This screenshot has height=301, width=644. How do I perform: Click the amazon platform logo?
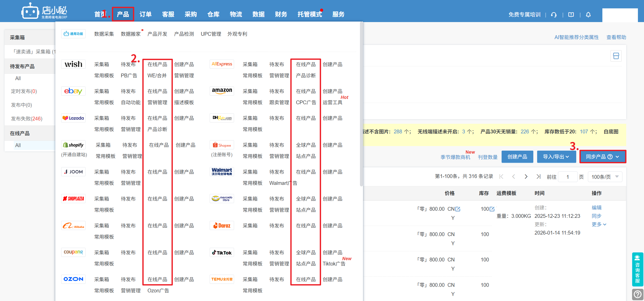222,91
